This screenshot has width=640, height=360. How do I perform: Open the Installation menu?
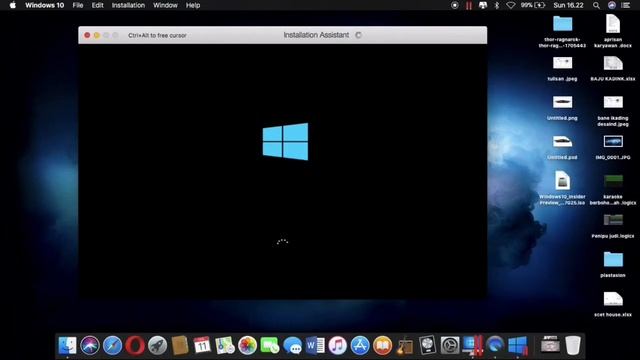128,5
